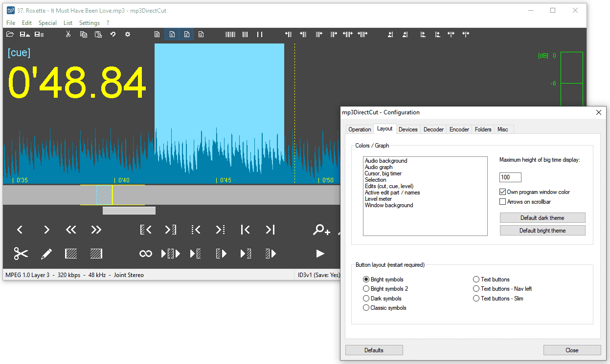Click the go to file start button

(x=245, y=230)
